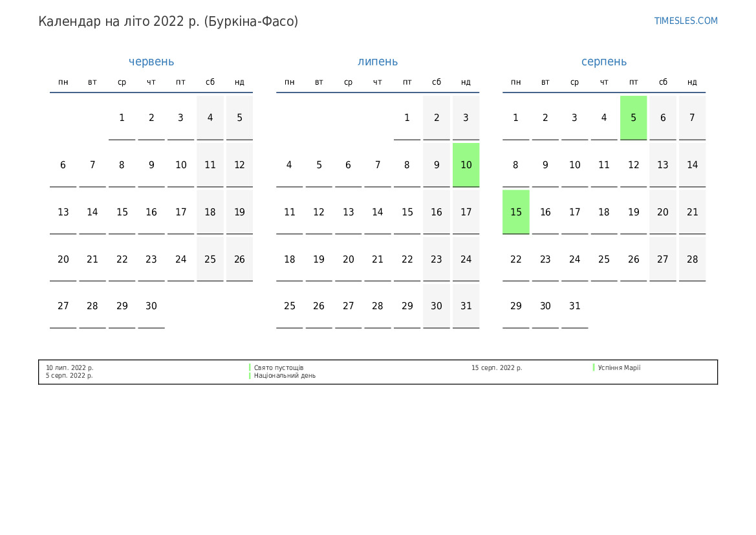Select June 30 in червень
Viewport: 756px width, 535px height.
coord(151,306)
